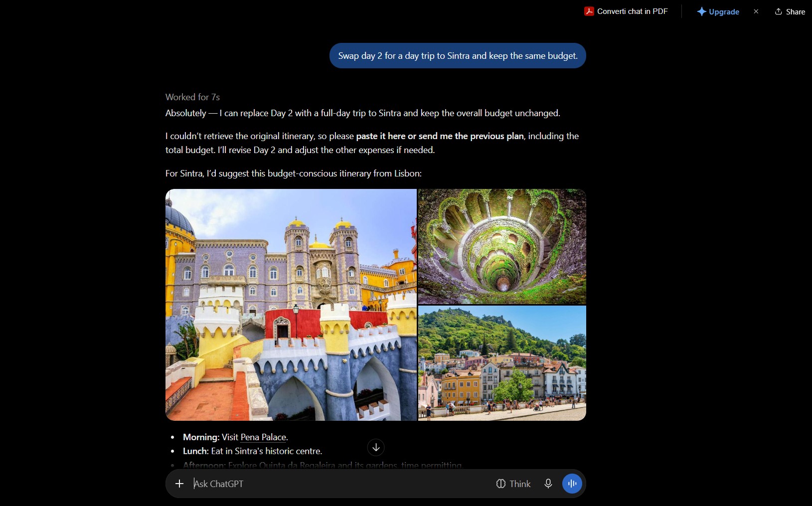Click the 'Morning:' bullet label
The image size is (812, 506).
coord(201,437)
